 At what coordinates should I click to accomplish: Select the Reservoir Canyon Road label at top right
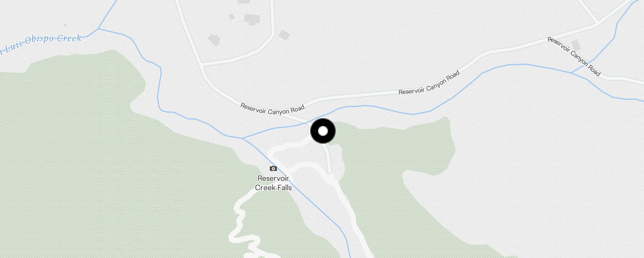click(x=574, y=56)
